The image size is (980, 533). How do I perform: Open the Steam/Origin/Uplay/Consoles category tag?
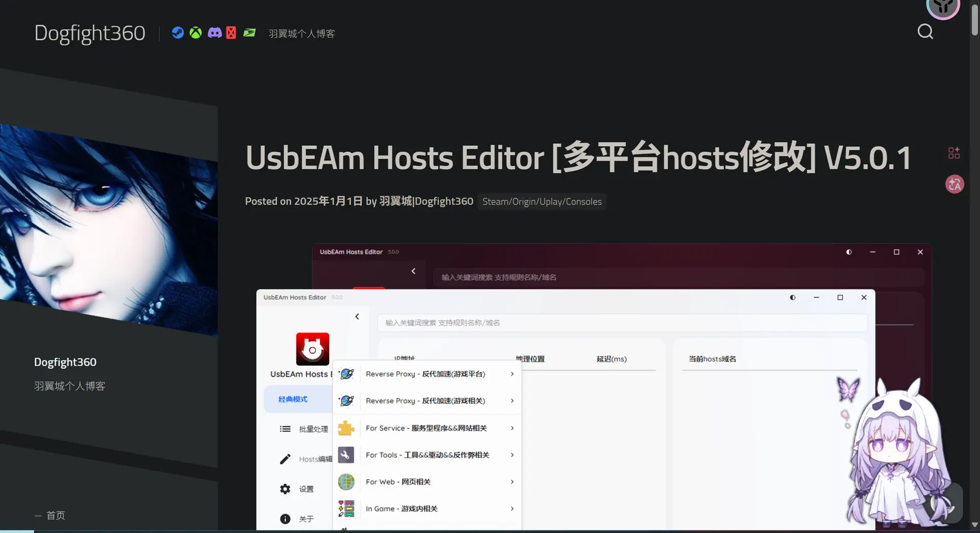point(542,201)
